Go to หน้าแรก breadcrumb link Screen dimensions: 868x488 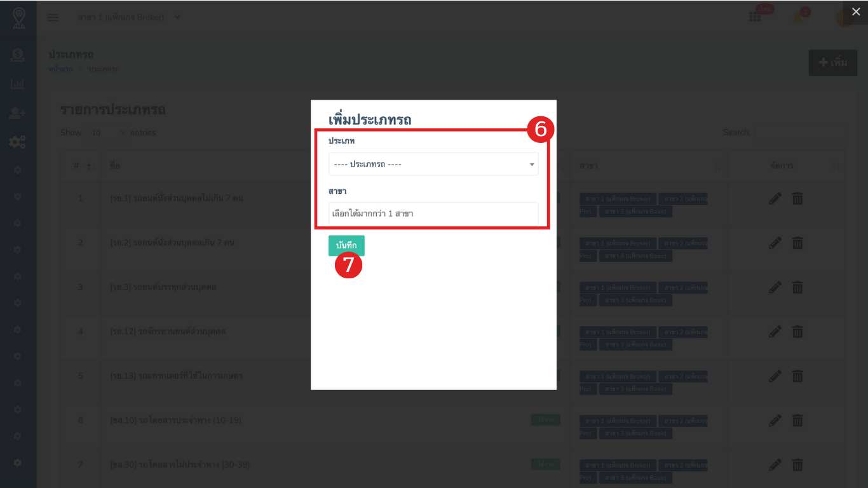point(60,69)
